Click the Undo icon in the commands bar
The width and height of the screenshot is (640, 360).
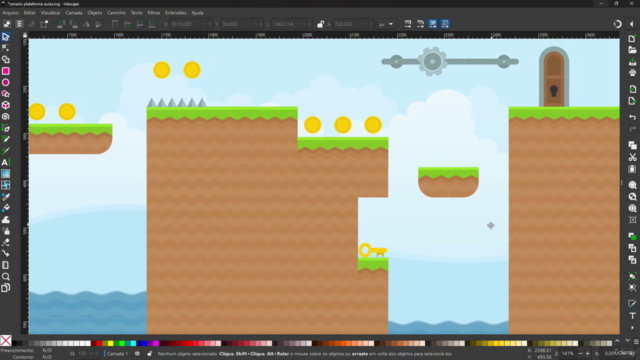tap(632, 118)
